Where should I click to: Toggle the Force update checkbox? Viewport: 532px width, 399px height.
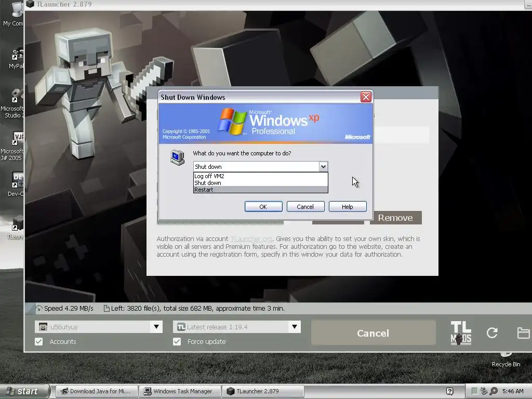tap(177, 342)
